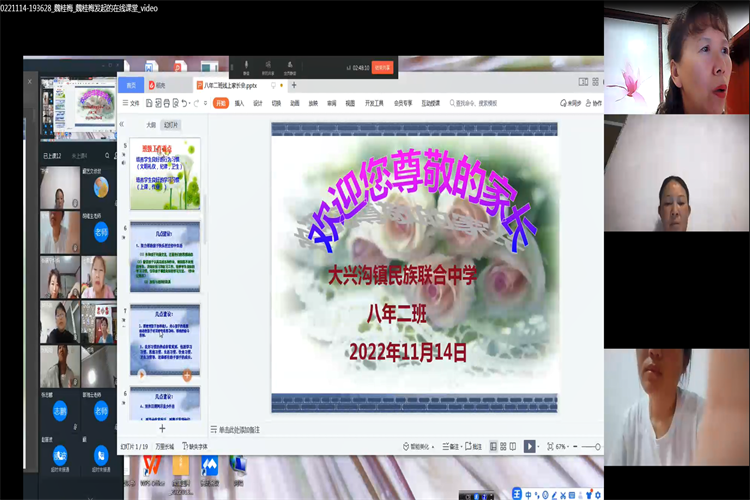Expand the quick access toolbar dropdown arrow
The image size is (750, 500).
206,103
